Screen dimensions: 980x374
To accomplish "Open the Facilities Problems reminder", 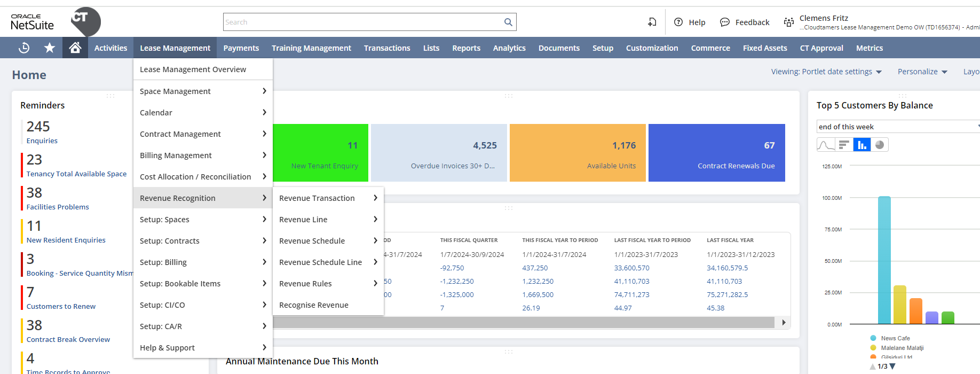I will [58, 207].
